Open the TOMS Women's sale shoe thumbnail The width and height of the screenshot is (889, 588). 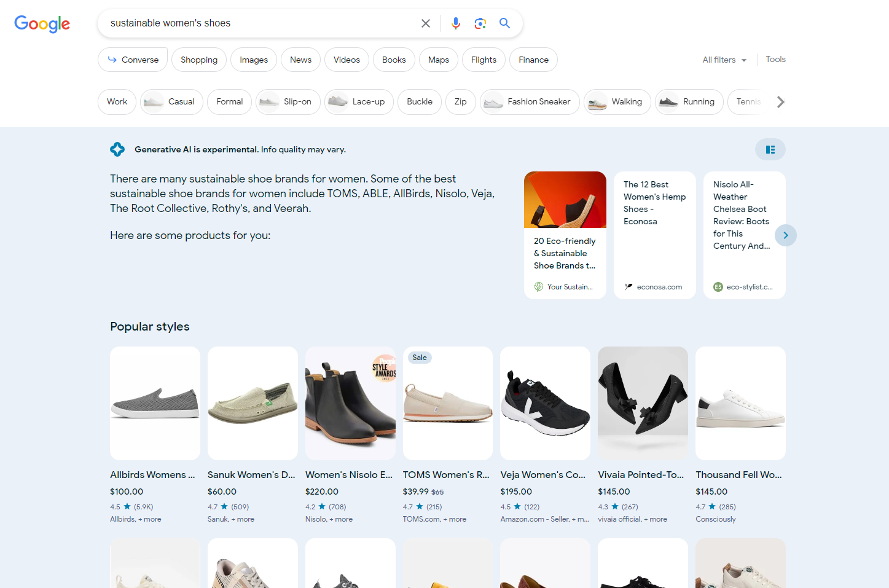[448, 403]
